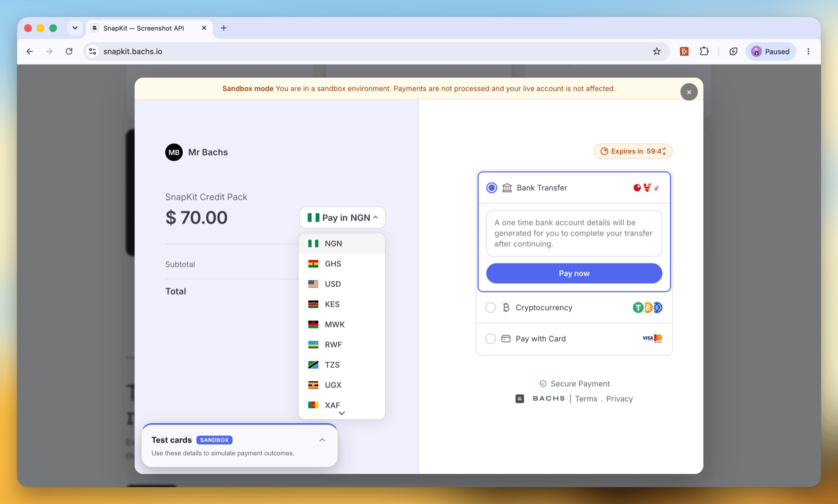Click the Bitcoin symbol icon beside Cryptocurrency
Screen dimensions: 838x504
(x=506, y=308)
